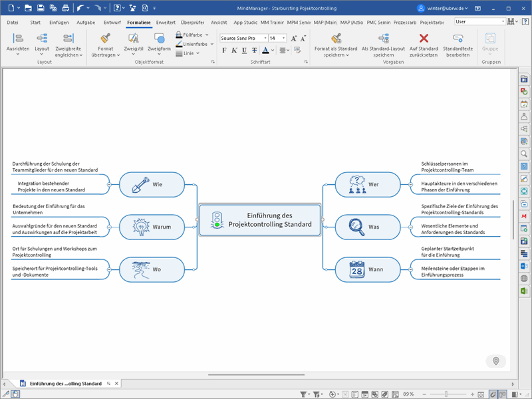This screenshot has width=532, height=399.
Task: Open calendar task icon in right sidebar
Action: [524, 104]
